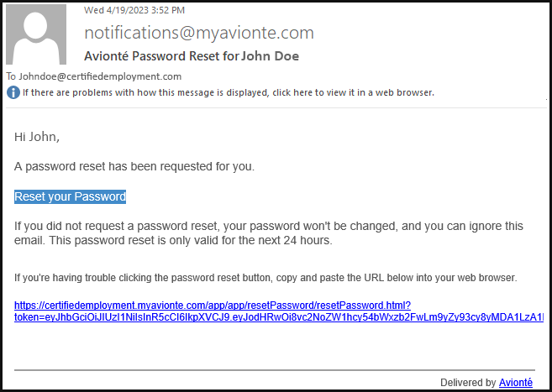Click the gray footer separator line
The image size is (552, 392).
point(275,370)
